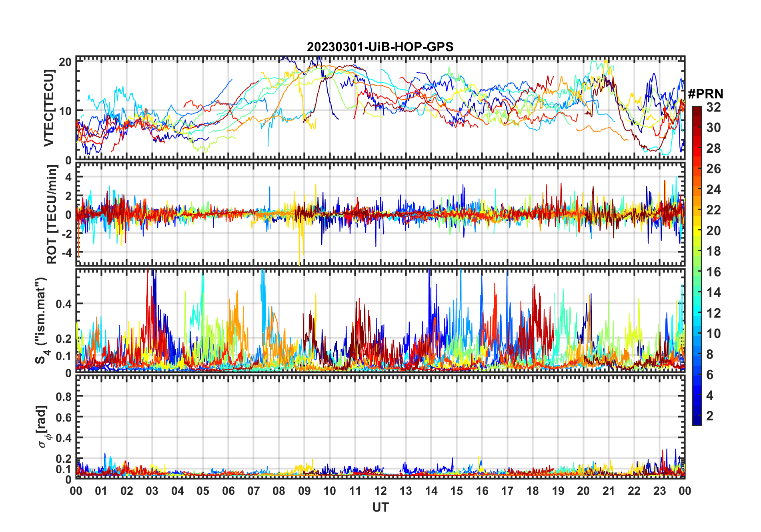
Task: Click colorbar tick label 6
Action: pyautogui.click(x=710, y=375)
